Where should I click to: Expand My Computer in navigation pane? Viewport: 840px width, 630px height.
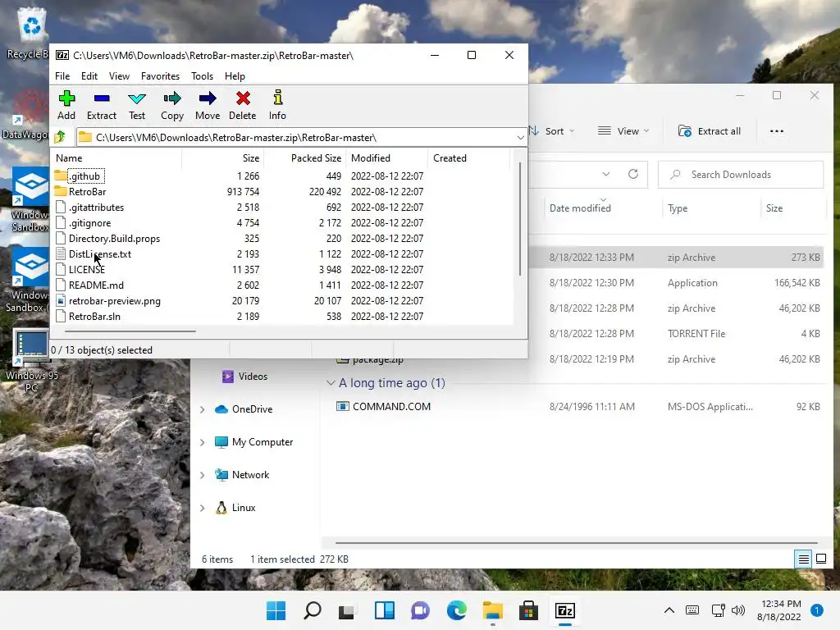(x=203, y=442)
